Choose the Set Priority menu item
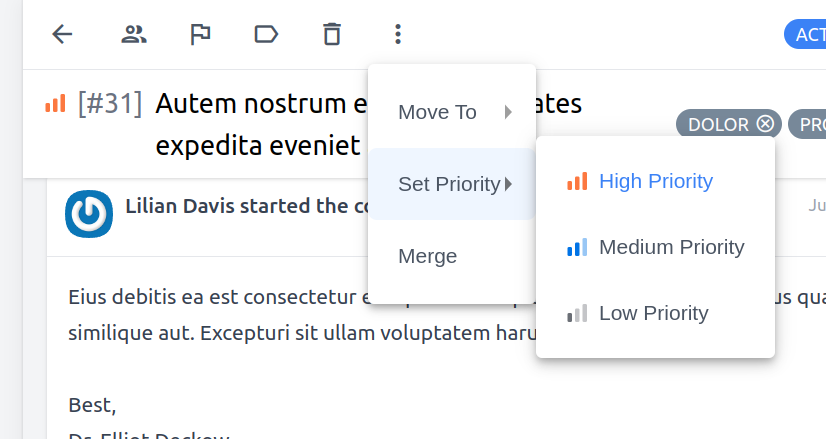 tap(452, 184)
